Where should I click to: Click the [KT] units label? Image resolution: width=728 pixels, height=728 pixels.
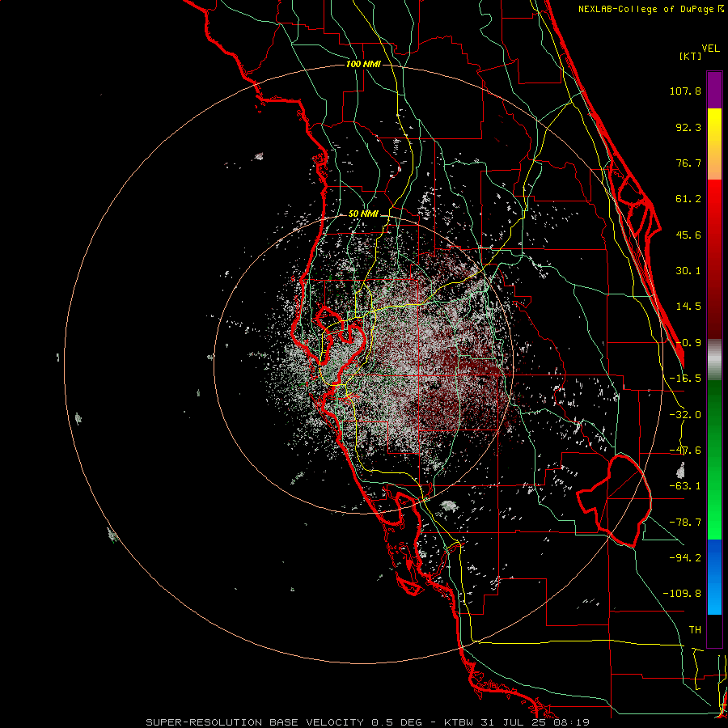tap(690, 56)
